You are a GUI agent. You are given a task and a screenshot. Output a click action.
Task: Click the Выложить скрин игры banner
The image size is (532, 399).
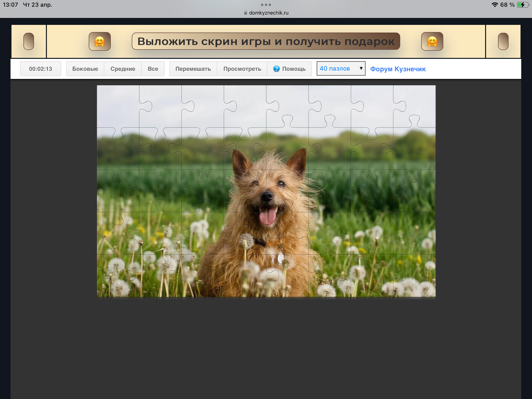(266, 41)
